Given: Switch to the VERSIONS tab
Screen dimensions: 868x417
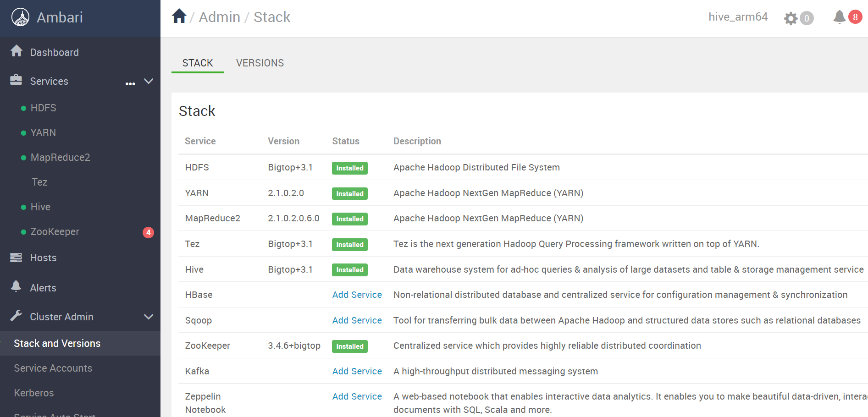Looking at the screenshot, I should [x=260, y=63].
